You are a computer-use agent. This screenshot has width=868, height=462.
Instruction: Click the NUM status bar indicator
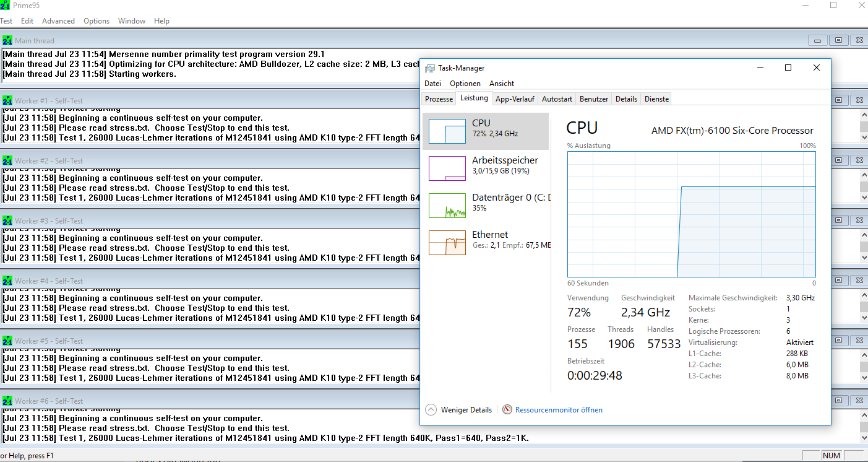[831, 456]
